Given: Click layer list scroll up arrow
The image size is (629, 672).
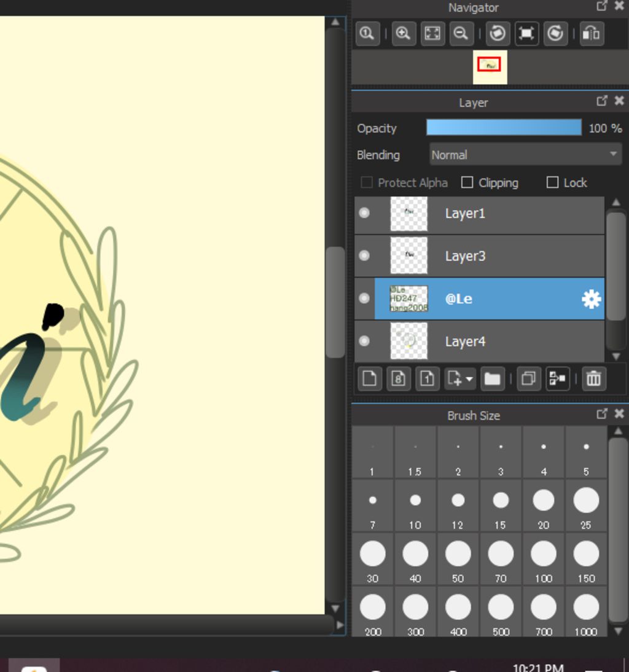Looking at the screenshot, I should [x=616, y=202].
